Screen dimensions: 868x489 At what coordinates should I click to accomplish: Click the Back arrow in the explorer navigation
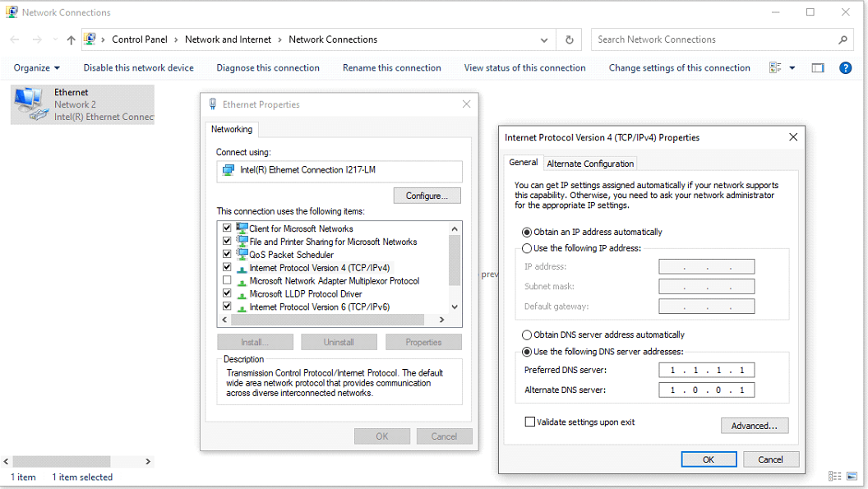[15, 39]
